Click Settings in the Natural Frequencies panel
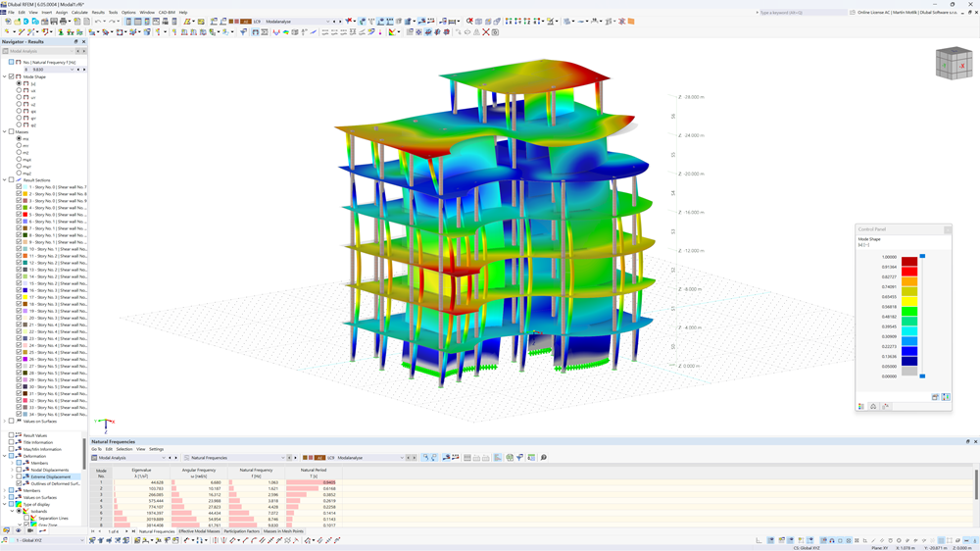Viewport: 980px width, 551px height. [x=156, y=449]
